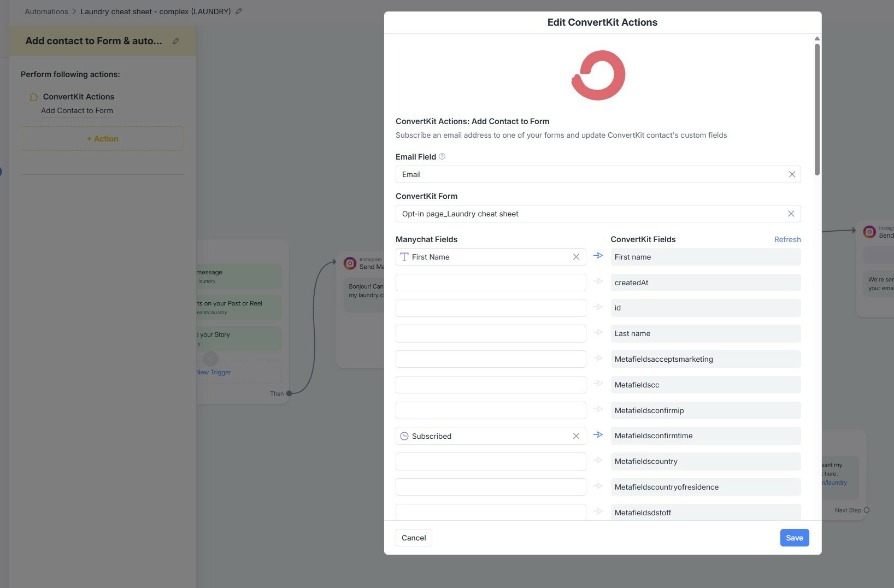Select Manychat field for id

[491, 308]
